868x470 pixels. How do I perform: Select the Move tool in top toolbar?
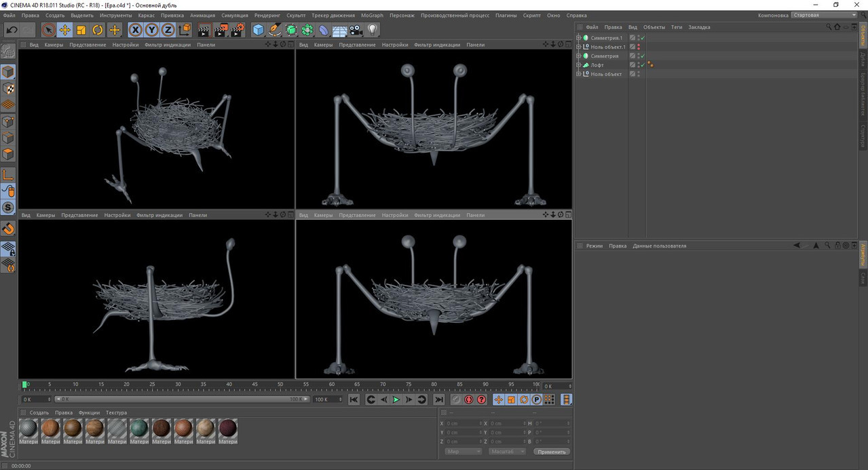(65, 30)
